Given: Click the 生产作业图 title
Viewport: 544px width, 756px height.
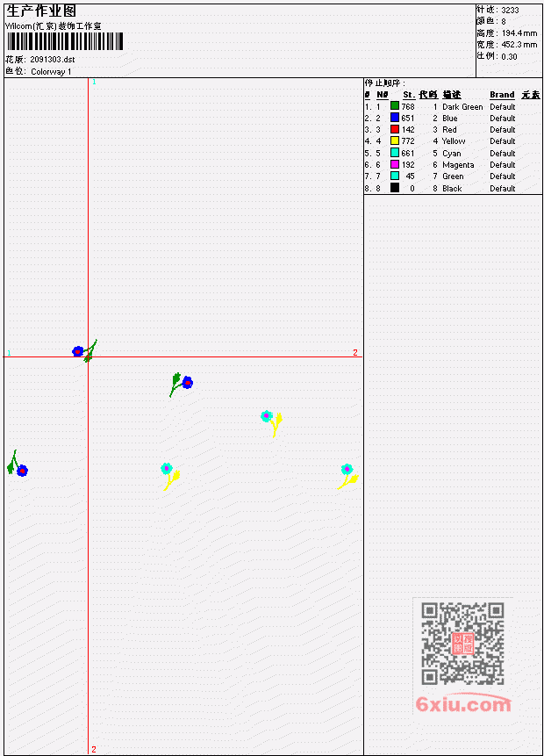Looking at the screenshot, I should click(x=41, y=11).
